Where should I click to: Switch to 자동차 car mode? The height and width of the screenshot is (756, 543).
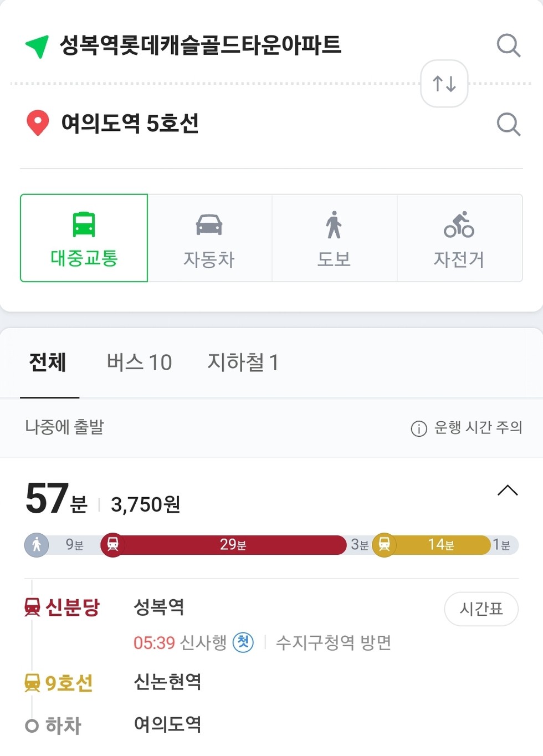pos(209,238)
